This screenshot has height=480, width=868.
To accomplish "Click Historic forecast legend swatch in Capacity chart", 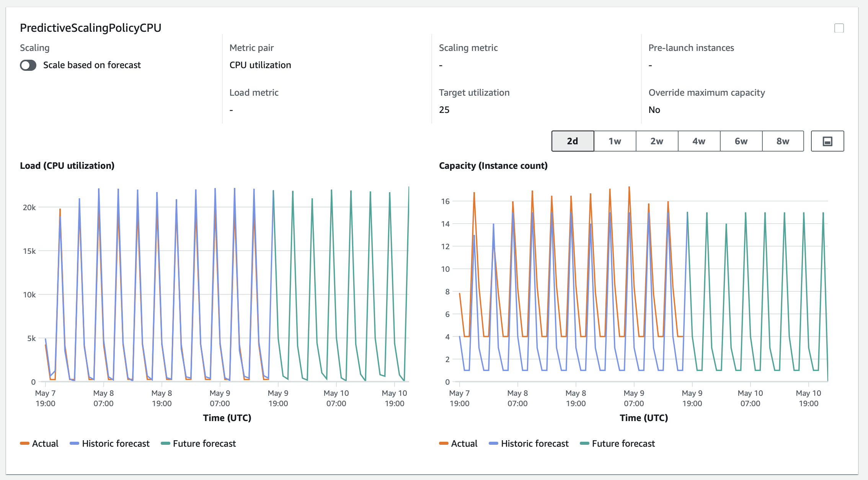I will coord(494,443).
